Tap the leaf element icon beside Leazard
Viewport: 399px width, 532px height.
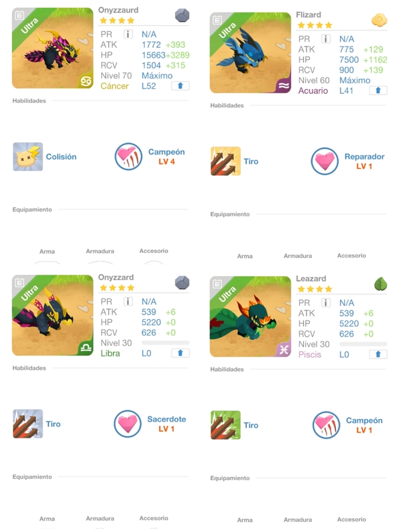point(380,284)
